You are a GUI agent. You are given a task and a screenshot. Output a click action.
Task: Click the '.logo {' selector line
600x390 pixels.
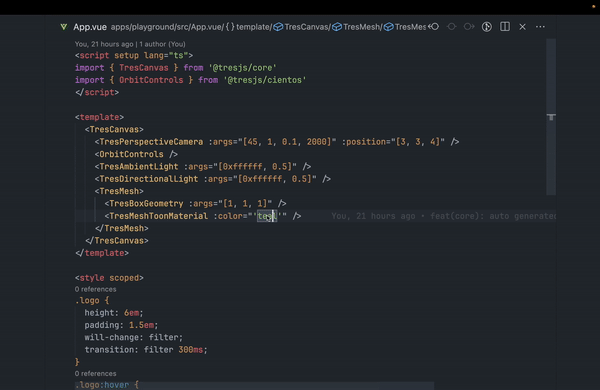click(92, 301)
